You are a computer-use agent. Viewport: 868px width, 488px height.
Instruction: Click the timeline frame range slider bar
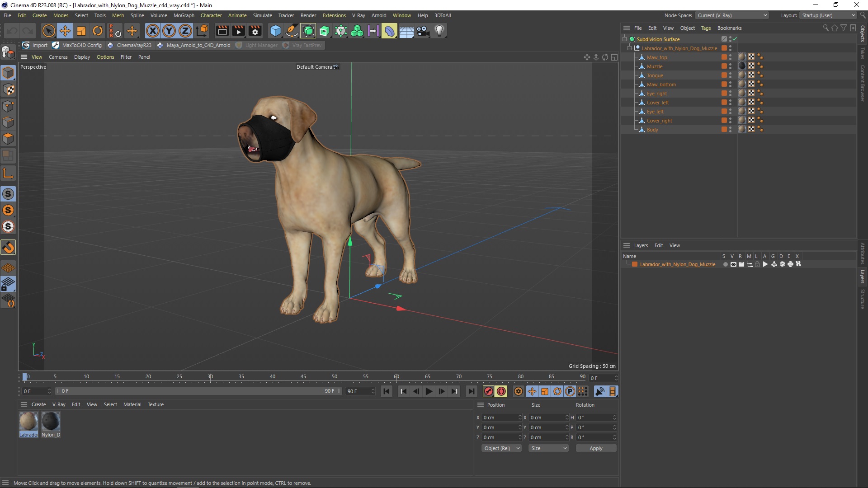tap(199, 391)
